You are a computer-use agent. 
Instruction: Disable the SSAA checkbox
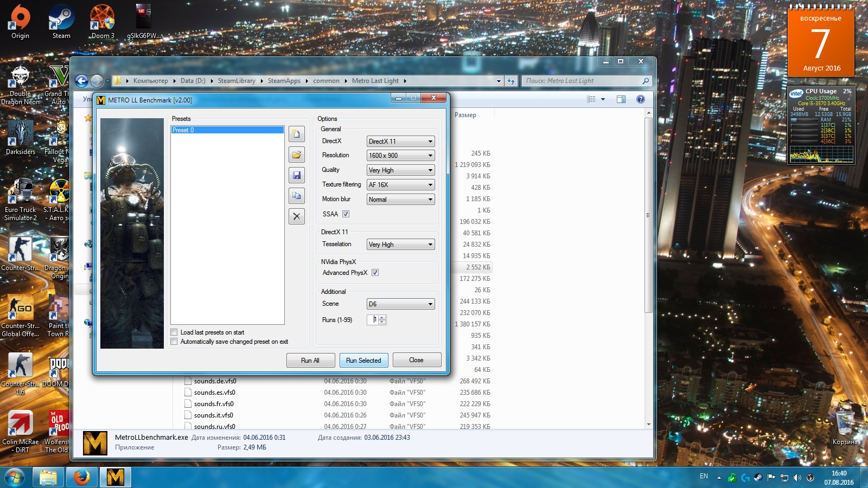[x=346, y=214]
